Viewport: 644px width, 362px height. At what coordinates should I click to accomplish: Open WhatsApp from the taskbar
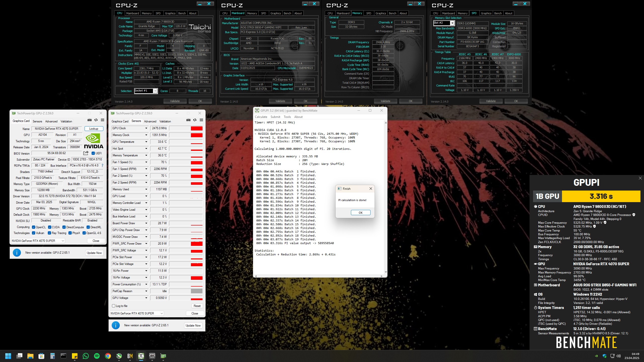(x=86, y=356)
